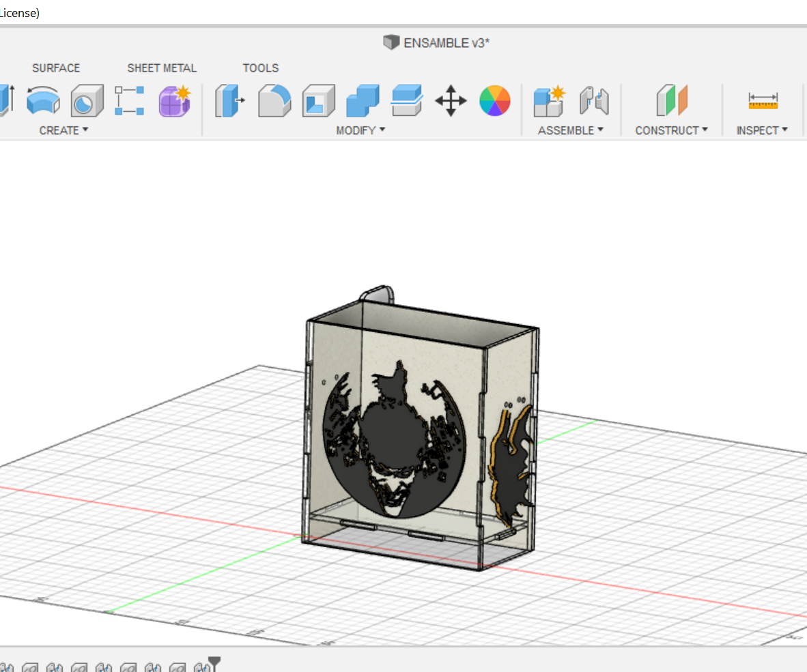
Task: Switch to the SURFACE tab
Action: [x=56, y=68]
